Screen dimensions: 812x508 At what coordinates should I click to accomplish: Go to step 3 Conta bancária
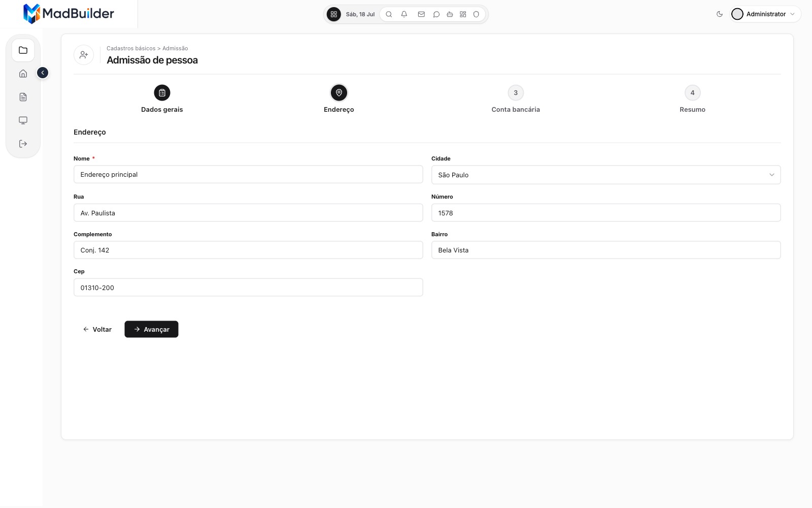pyautogui.click(x=516, y=100)
